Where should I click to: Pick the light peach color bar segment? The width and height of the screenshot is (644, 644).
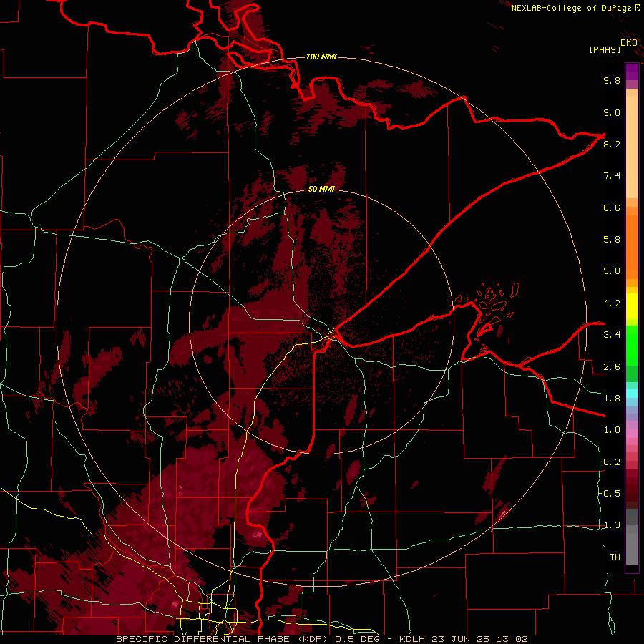[632, 147]
